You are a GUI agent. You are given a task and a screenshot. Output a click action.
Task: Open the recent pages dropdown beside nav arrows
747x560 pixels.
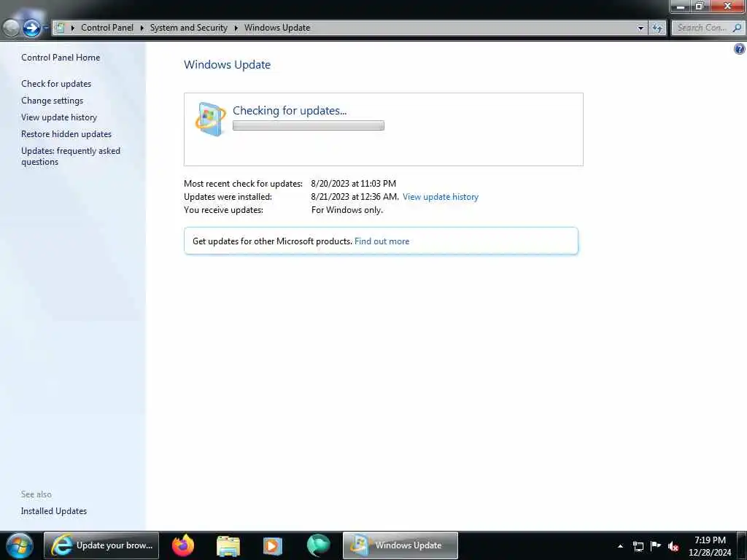pyautogui.click(x=46, y=28)
